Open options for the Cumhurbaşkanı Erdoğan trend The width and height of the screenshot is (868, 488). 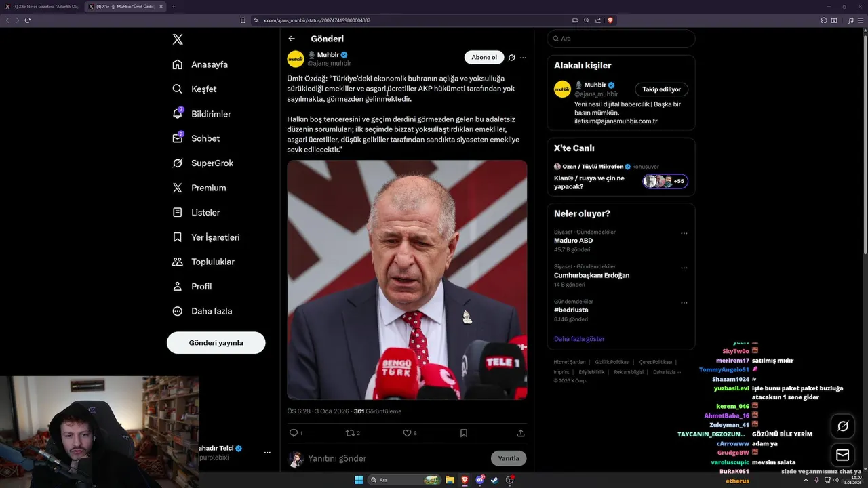[x=684, y=268]
